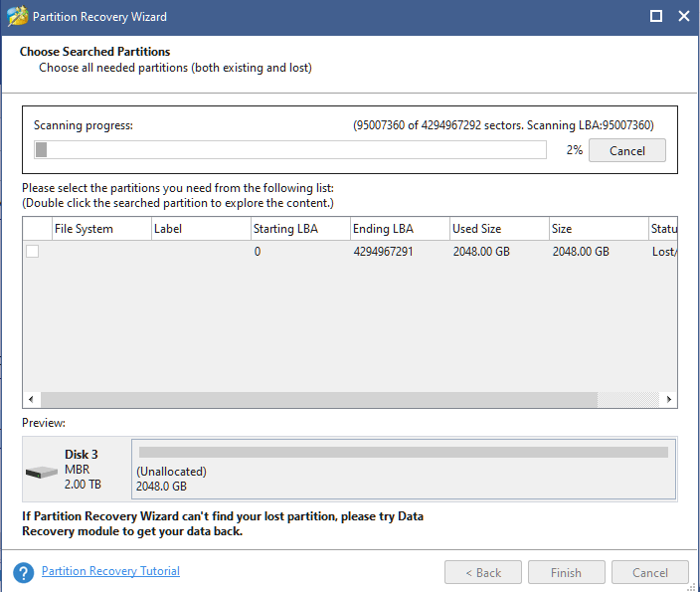The width and height of the screenshot is (700, 592).
Task: Click the blue help question mark icon
Action: (24, 572)
